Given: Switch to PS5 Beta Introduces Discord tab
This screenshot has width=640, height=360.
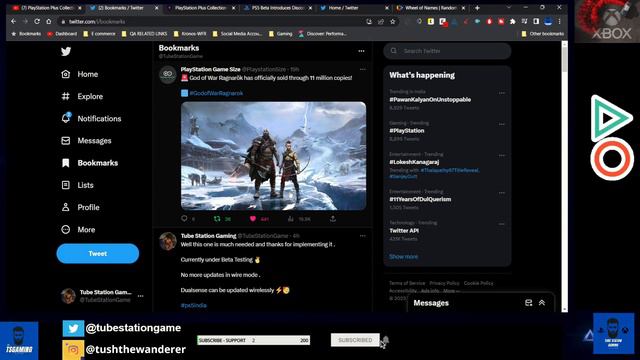Looking at the screenshot, I should click(x=278, y=8).
